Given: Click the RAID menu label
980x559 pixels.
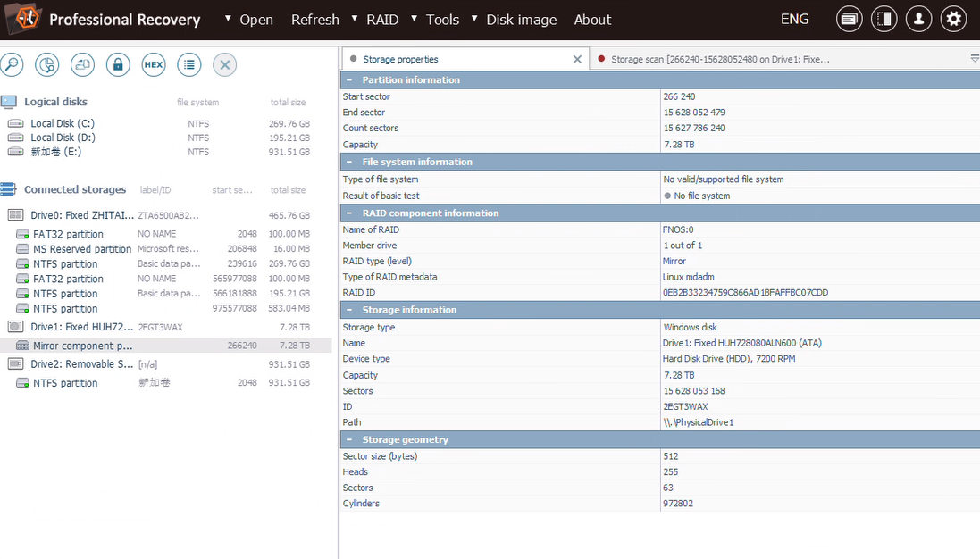Looking at the screenshot, I should [382, 20].
